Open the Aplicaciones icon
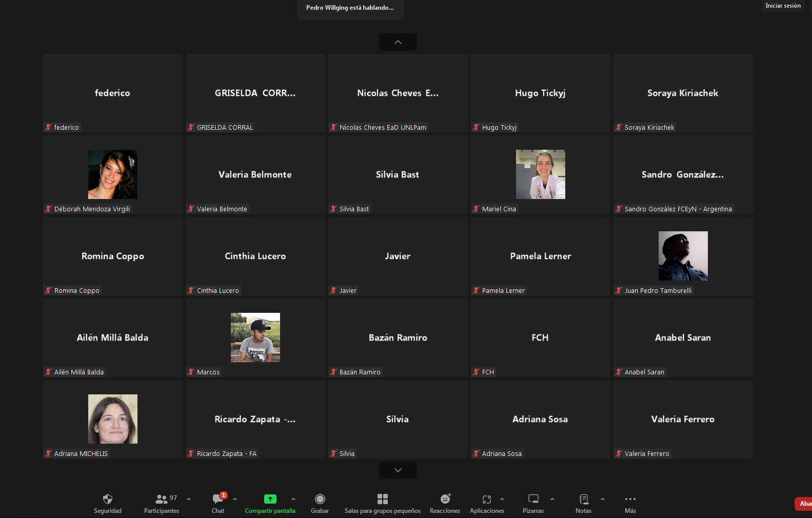The width and height of the screenshot is (812, 518). pos(487,499)
